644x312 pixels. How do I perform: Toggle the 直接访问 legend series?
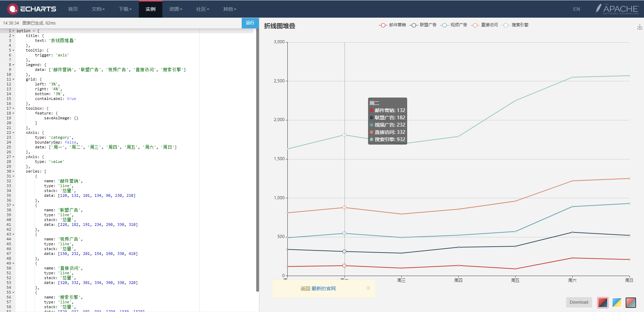484,25
